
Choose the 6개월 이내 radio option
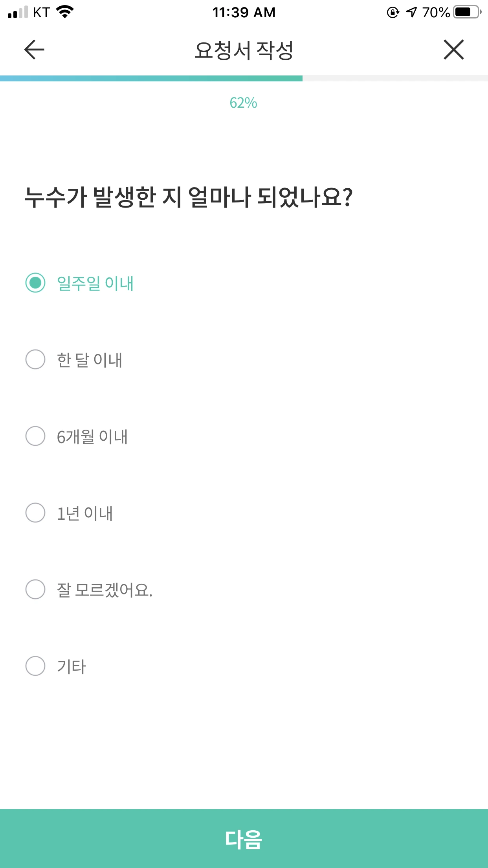(35, 436)
